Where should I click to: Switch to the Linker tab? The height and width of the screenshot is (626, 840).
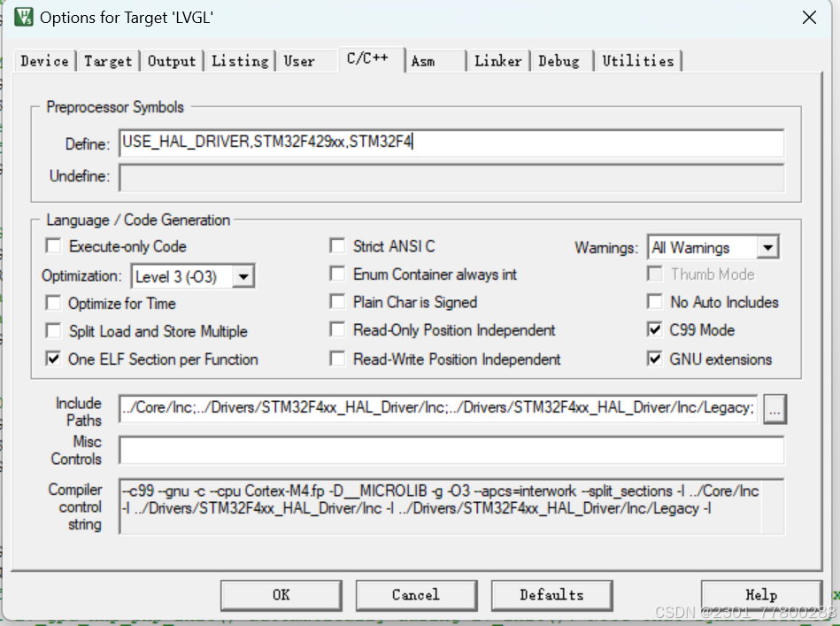point(498,61)
